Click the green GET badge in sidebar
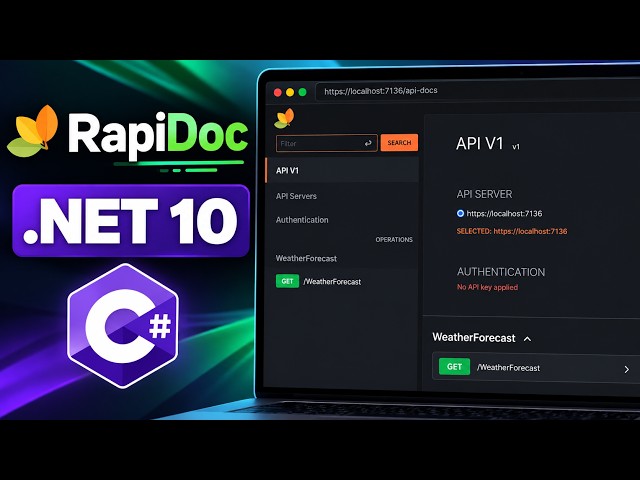 click(x=287, y=281)
